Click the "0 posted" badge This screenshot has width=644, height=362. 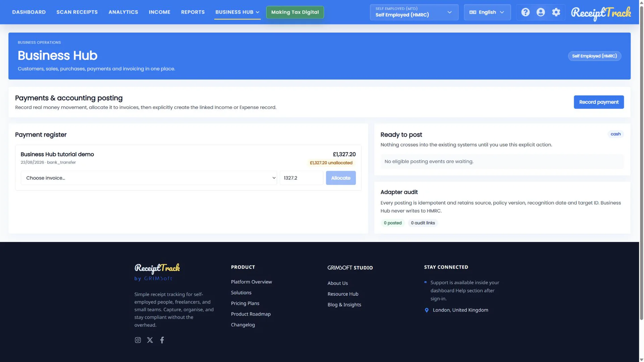[393, 223]
